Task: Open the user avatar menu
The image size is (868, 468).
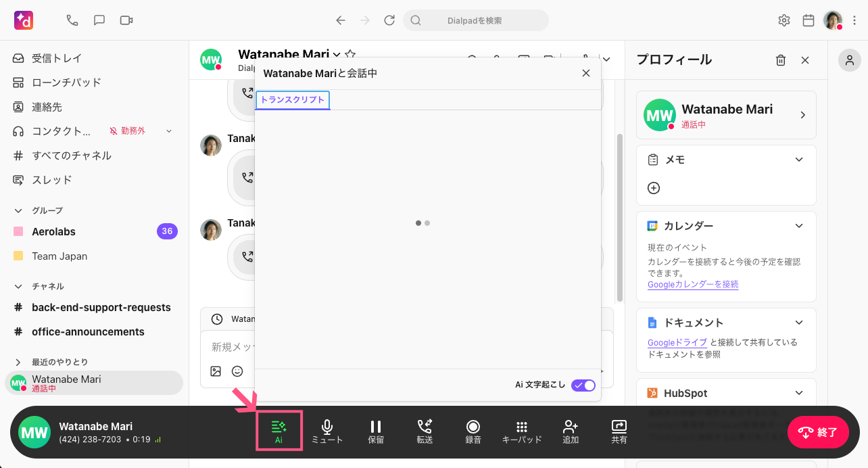Action: [x=833, y=20]
